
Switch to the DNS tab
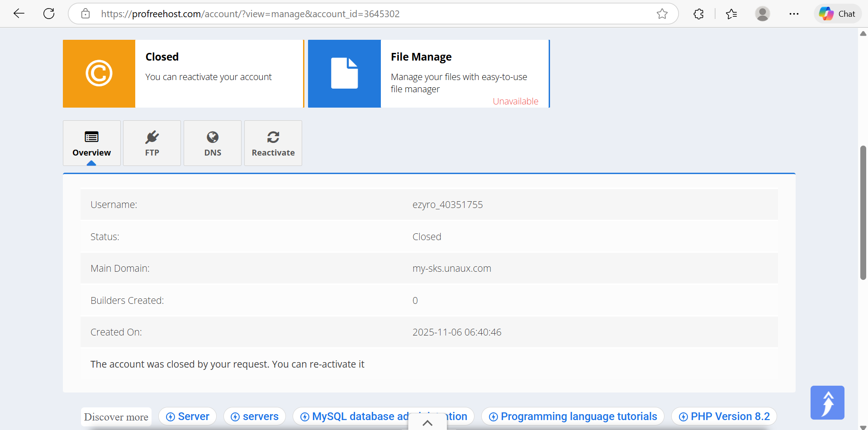(x=213, y=143)
